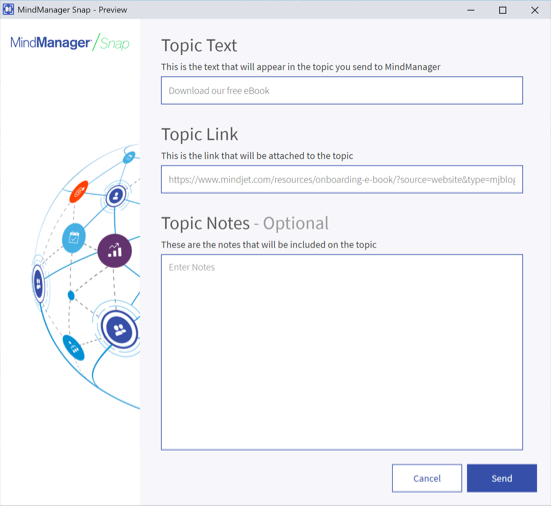Click the Enter Notes text area
This screenshot has height=506, width=551.
pos(342,352)
